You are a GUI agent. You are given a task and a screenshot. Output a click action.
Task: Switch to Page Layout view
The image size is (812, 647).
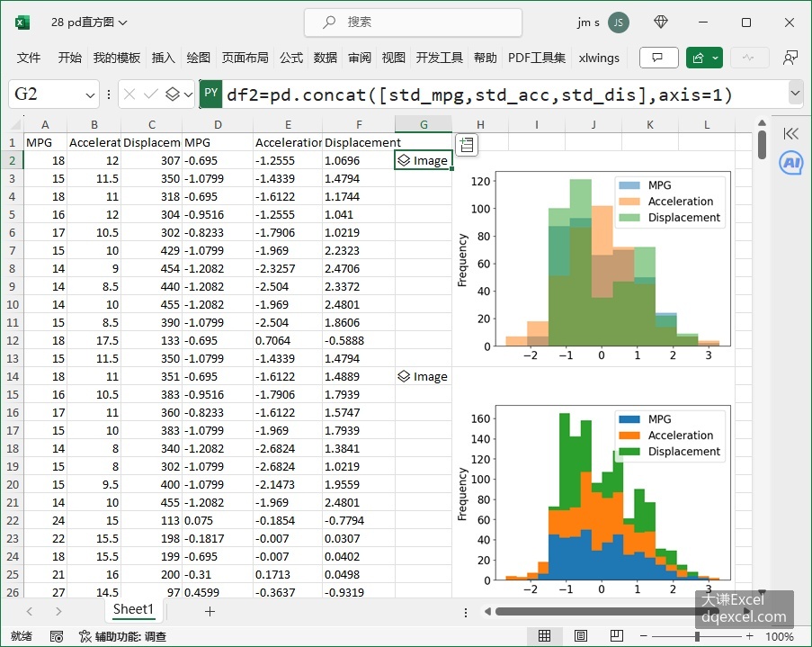581,635
